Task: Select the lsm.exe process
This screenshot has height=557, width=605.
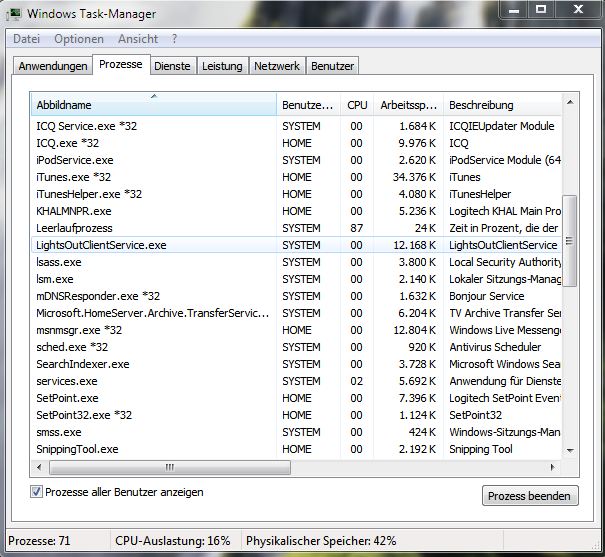Action: [296, 279]
